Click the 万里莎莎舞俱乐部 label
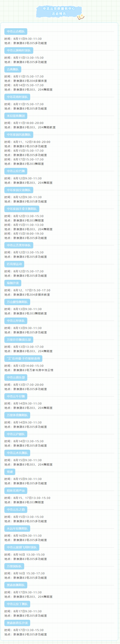 coord(19,340)
